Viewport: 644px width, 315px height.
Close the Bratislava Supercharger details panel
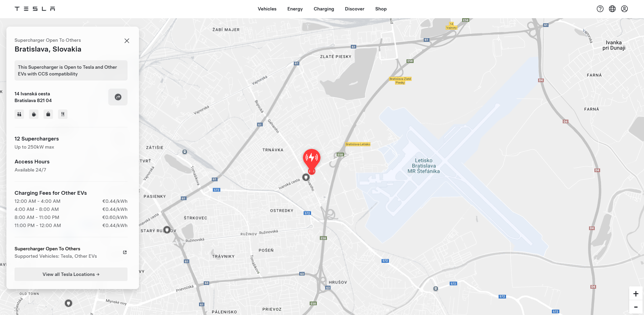(x=127, y=41)
